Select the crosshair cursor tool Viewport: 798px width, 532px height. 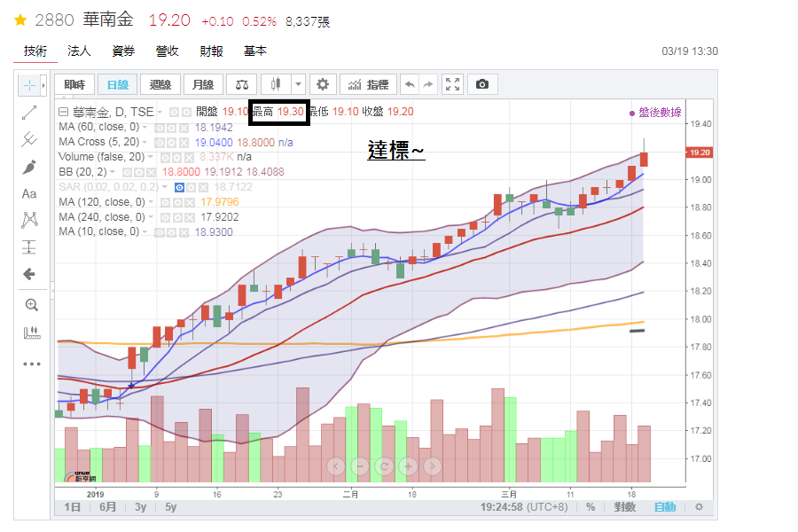coord(29,85)
